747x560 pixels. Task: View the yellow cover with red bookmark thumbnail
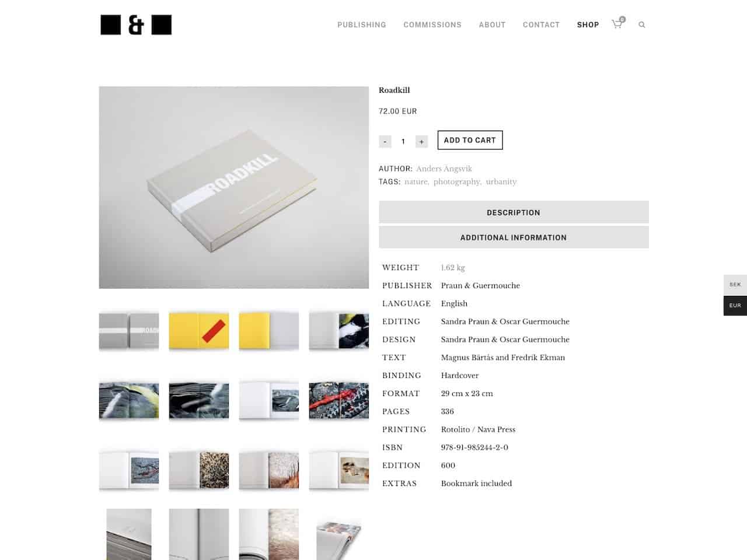[199, 330]
